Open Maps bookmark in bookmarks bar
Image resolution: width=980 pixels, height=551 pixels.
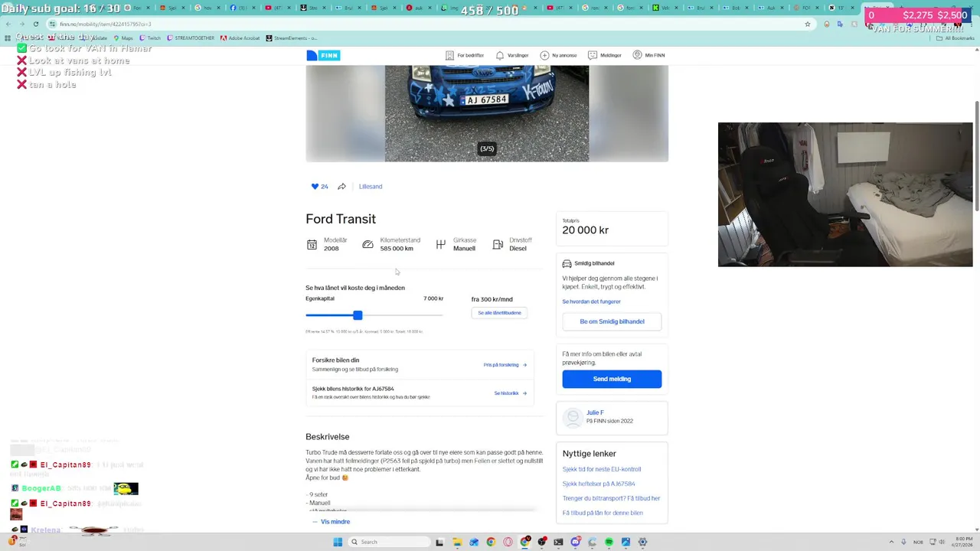coord(122,37)
